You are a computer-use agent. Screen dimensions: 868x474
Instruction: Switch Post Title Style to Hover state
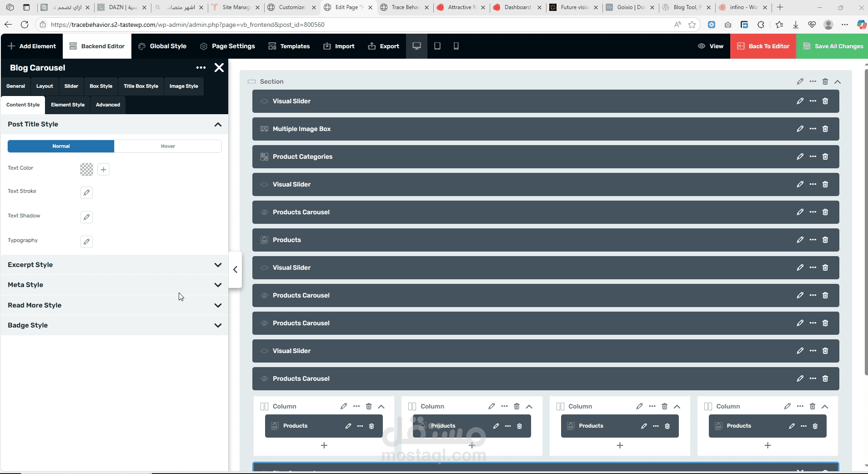[168, 146]
